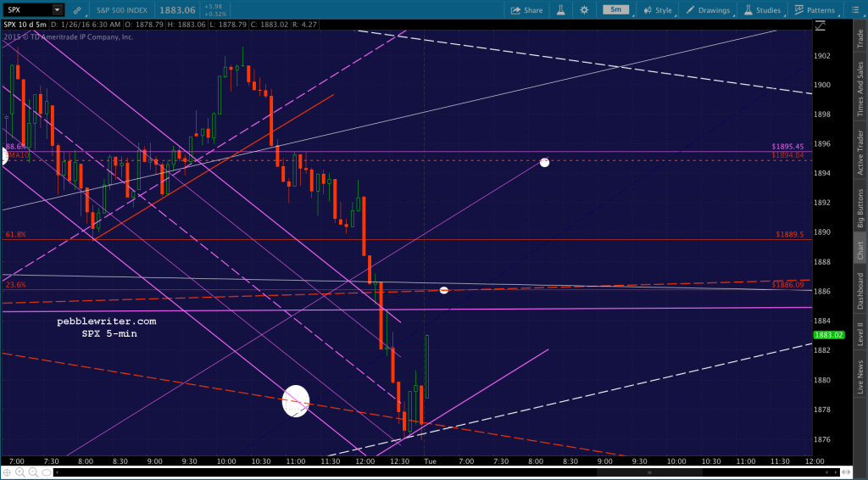
Task: Click the H: 1883.06 high value
Action: [187, 25]
